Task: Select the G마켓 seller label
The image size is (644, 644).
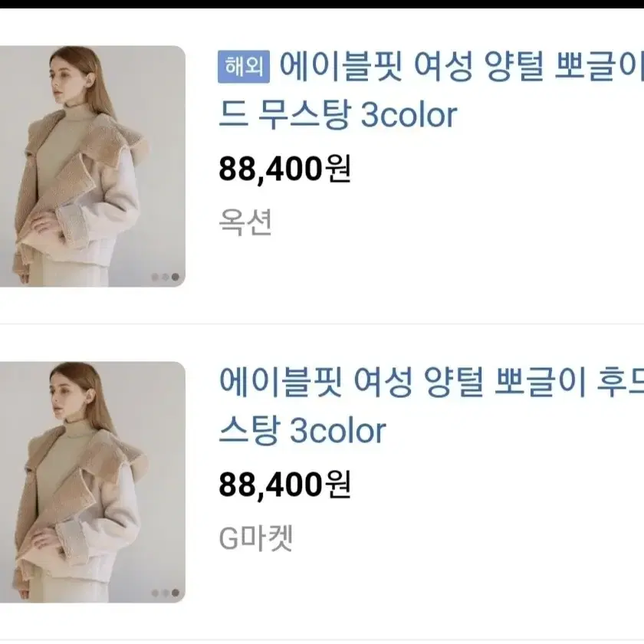Action: click(x=256, y=538)
